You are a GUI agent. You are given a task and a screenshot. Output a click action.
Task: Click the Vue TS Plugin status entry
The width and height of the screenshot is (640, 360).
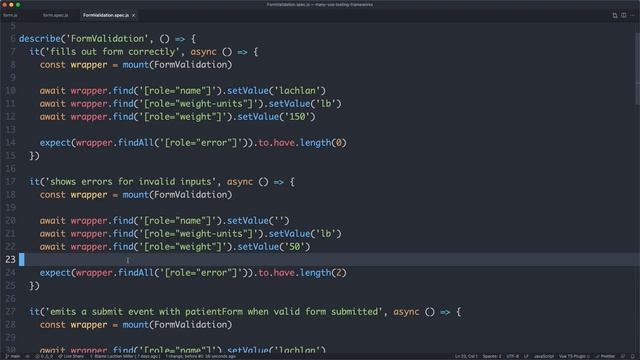coord(574,356)
